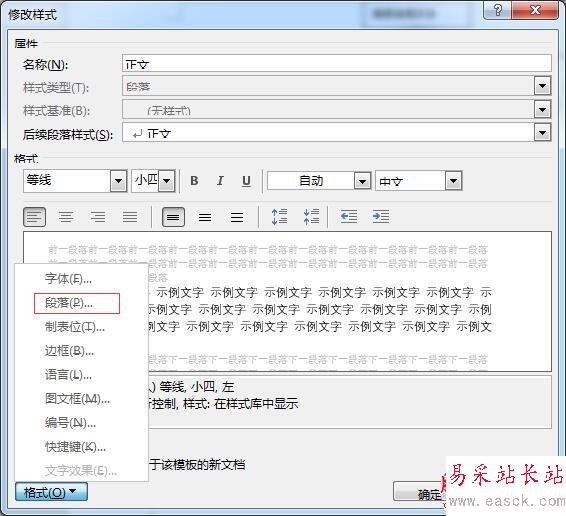The width and height of the screenshot is (566, 516).
Task: Choose single line spacing icon
Action: (x=173, y=217)
